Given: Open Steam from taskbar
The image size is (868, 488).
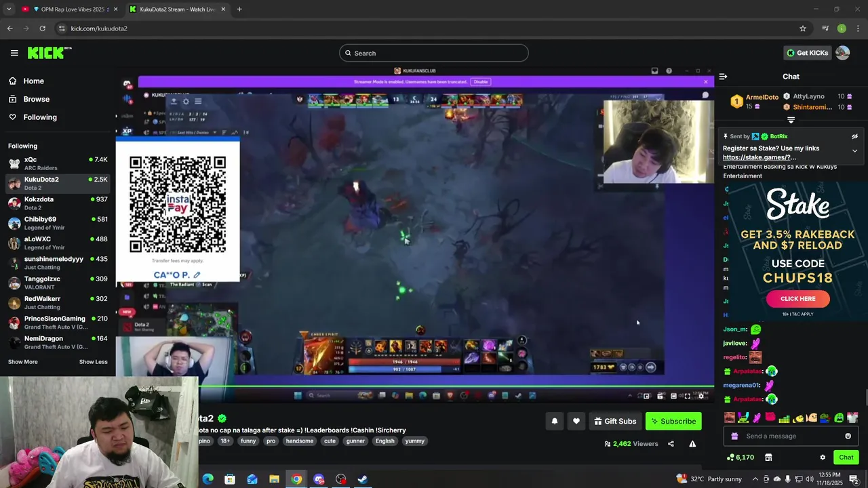Looking at the screenshot, I should click(x=363, y=479).
